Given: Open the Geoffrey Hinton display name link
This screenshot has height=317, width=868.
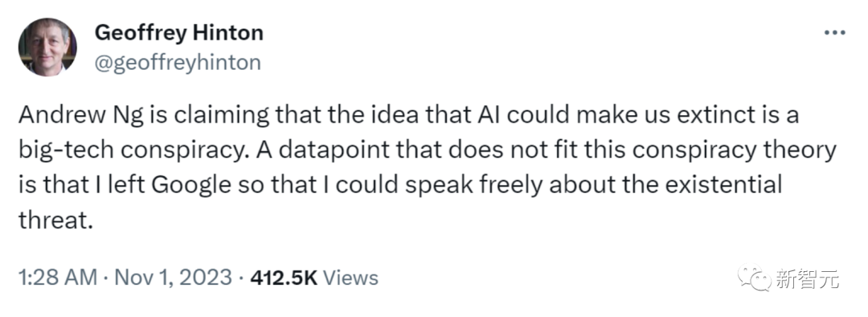Looking at the screenshot, I should (x=178, y=33).
